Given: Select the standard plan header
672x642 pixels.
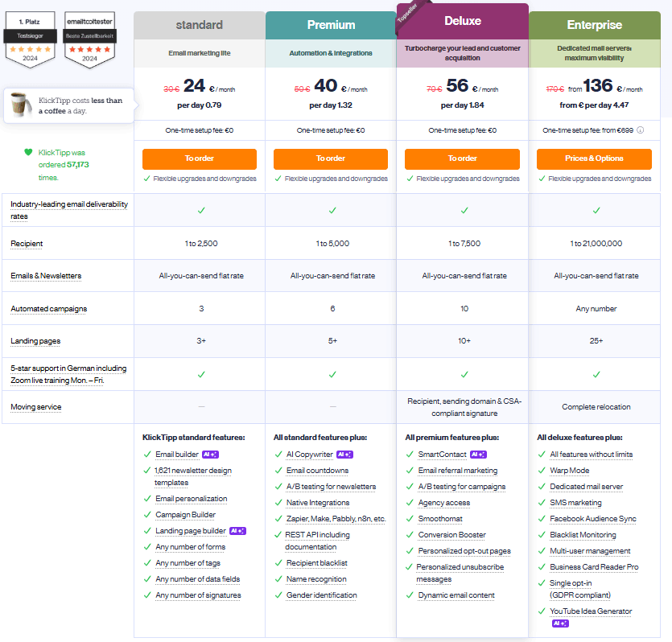Looking at the screenshot, I should pyautogui.click(x=200, y=25).
